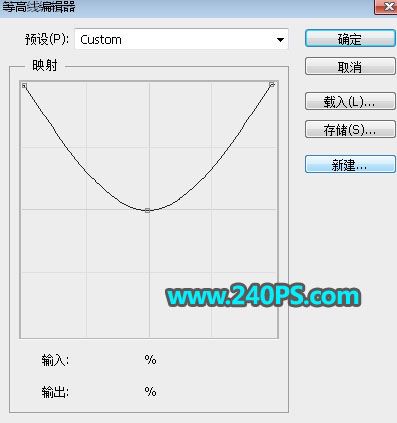Save the contour with 存储(S)...
397x423 pixels.
click(350, 129)
